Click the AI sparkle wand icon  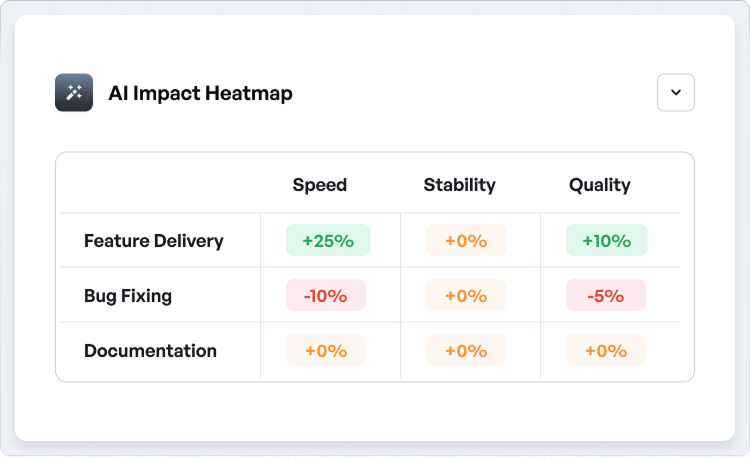click(x=74, y=93)
